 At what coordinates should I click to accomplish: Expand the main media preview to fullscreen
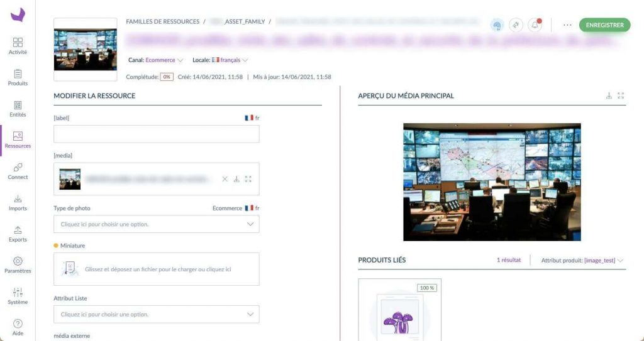[621, 95]
